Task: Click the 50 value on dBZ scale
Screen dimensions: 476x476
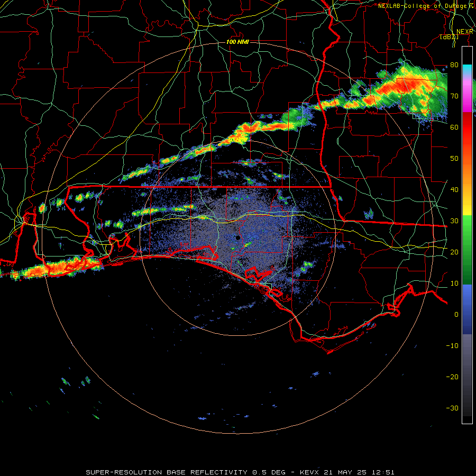Action: point(454,159)
